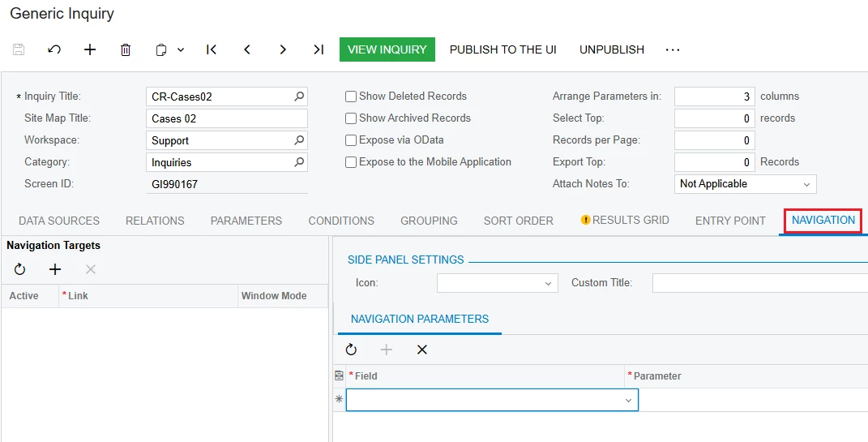Click the Select Top records field
This screenshot has height=442, width=868.
click(715, 118)
